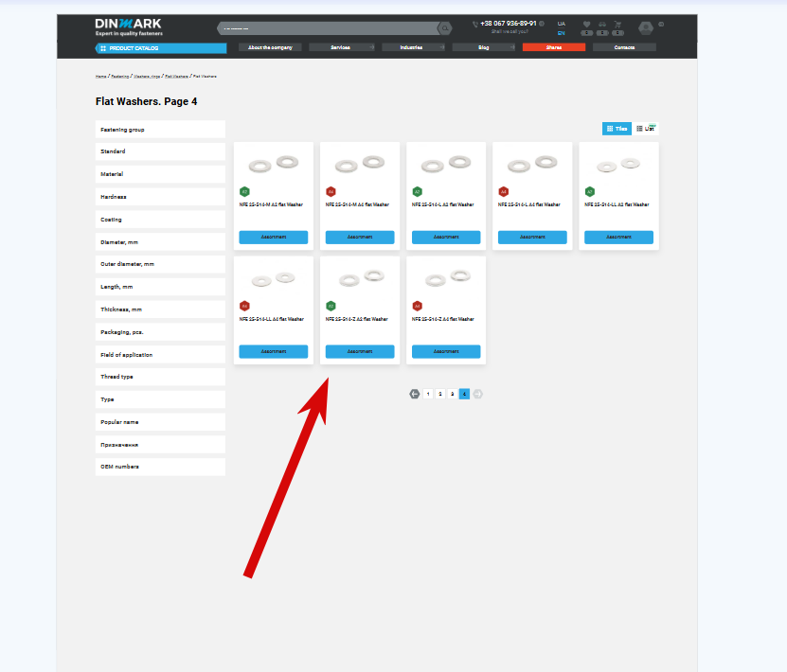Switch language to UA
The height and width of the screenshot is (672, 787).
coord(562,24)
